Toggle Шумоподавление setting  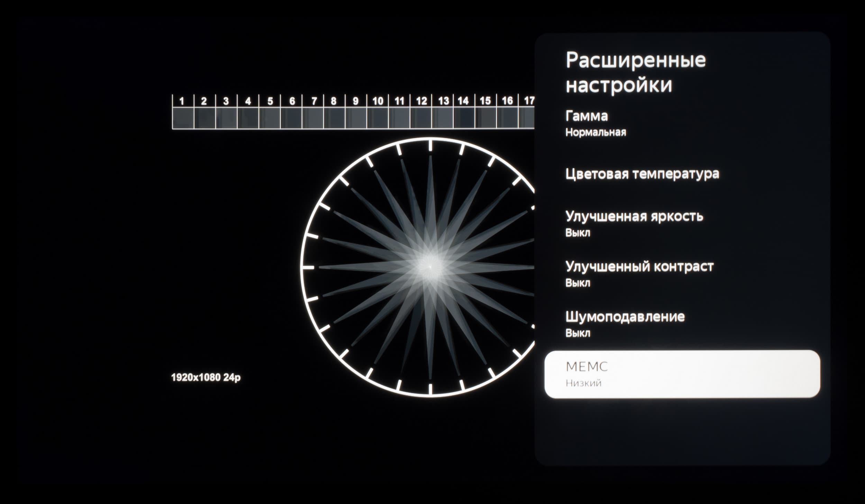pyautogui.click(x=682, y=324)
